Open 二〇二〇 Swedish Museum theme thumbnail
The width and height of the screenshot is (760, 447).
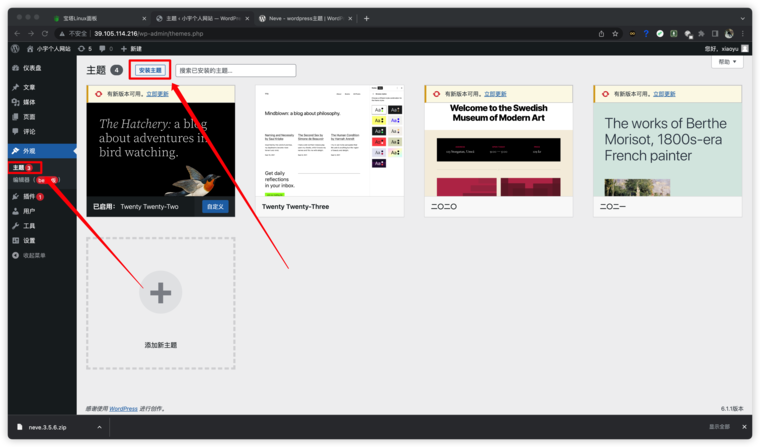click(498, 149)
